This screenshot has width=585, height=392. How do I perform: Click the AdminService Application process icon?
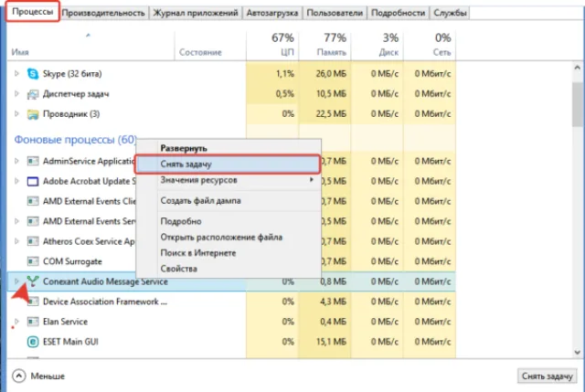coord(33,161)
